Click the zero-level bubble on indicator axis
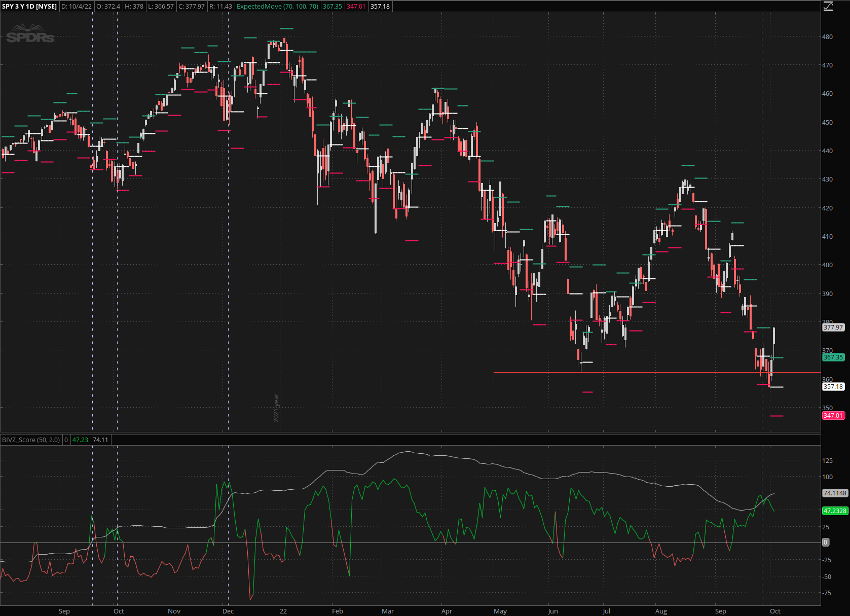Image resolution: width=850 pixels, height=616 pixels. tap(826, 542)
